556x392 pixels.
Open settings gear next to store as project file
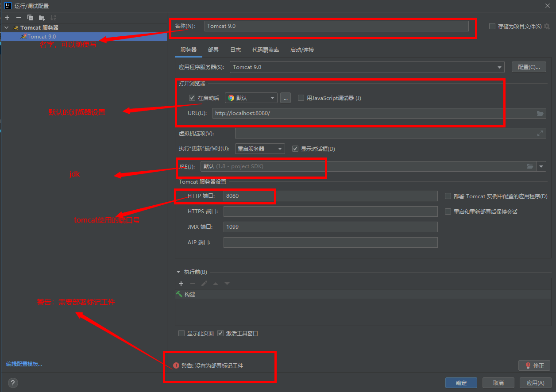(x=547, y=27)
